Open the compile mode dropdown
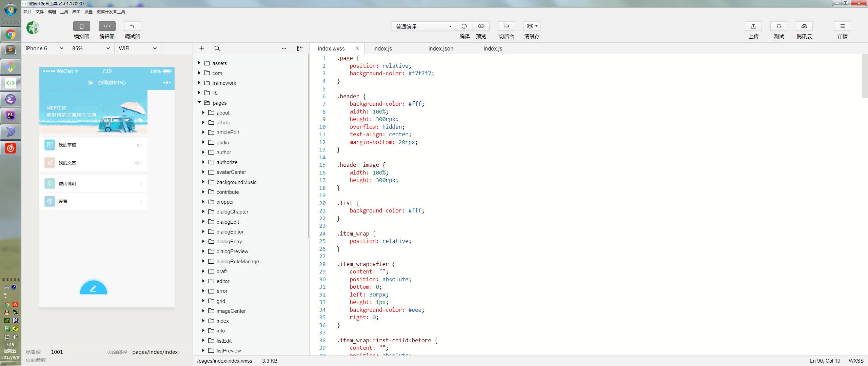Screen dimensions: 868x366 (x=423, y=26)
